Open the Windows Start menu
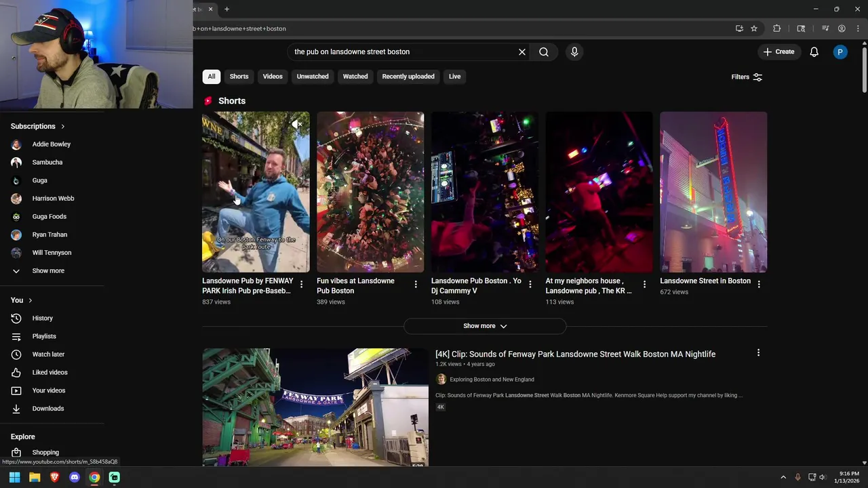868x488 pixels. point(14,477)
